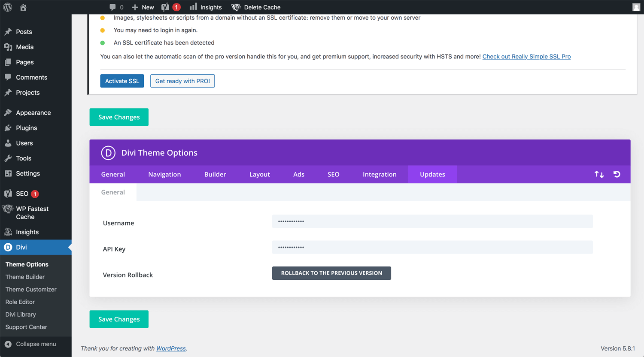The width and height of the screenshot is (644, 357).
Task: Open user avatar in top right
Action: point(636,7)
